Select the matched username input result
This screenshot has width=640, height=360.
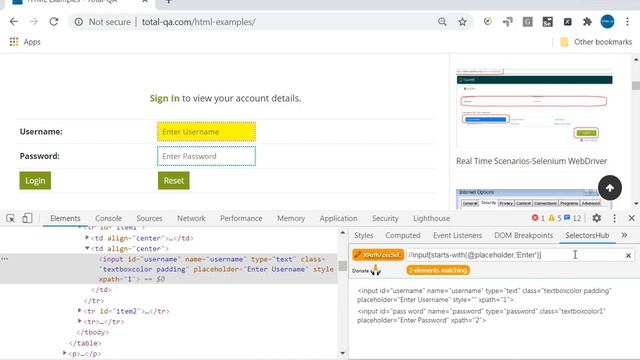pos(484,295)
